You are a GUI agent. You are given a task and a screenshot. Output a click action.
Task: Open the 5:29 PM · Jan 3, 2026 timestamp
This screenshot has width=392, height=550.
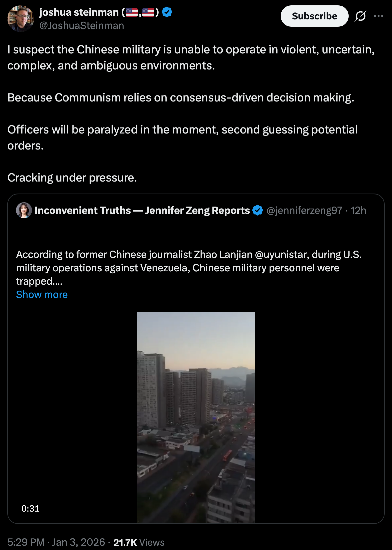56,542
